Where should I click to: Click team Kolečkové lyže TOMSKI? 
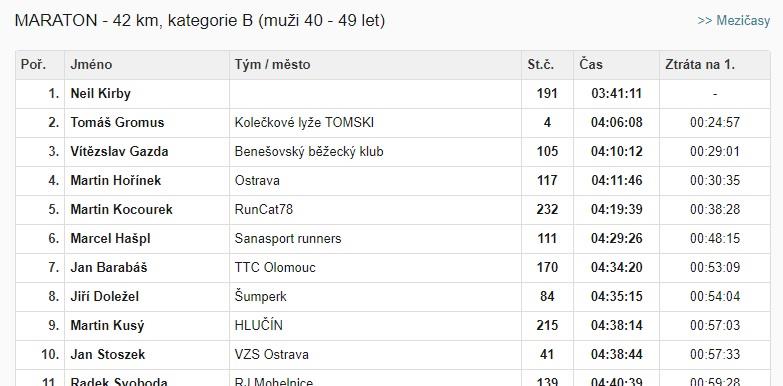[304, 123]
